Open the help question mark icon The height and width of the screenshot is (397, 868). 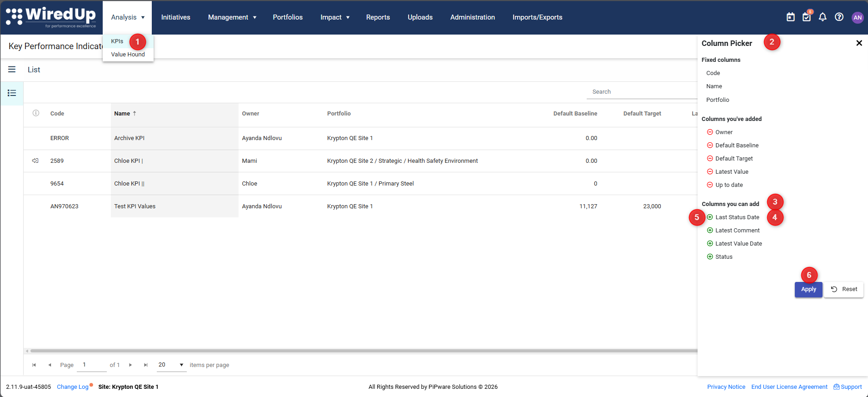click(x=839, y=17)
